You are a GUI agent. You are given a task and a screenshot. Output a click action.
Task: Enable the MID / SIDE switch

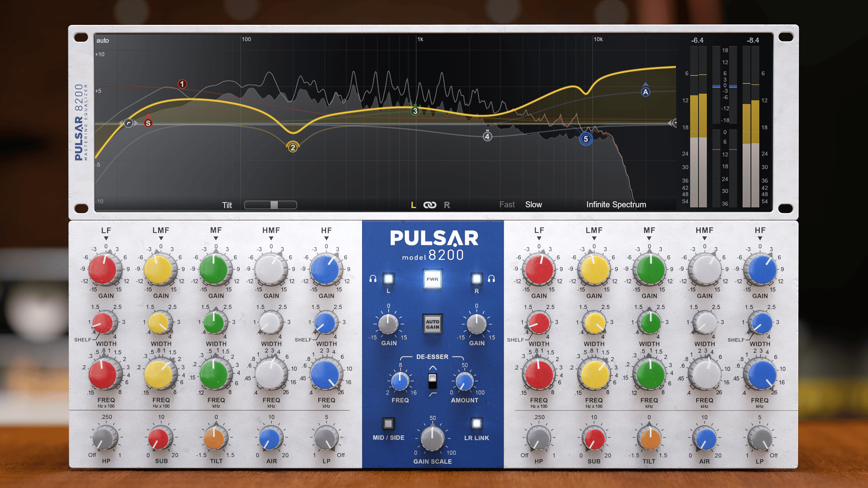point(388,423)
